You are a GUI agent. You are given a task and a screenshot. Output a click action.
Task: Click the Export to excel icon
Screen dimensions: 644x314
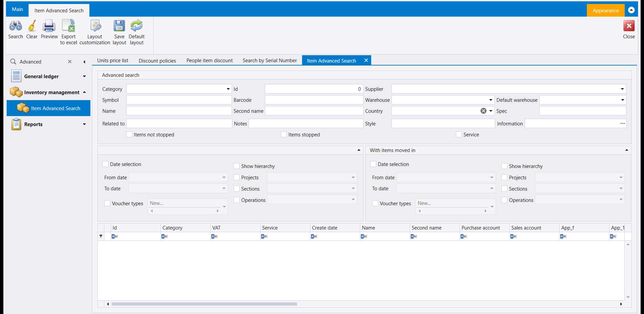click(68, 26)
